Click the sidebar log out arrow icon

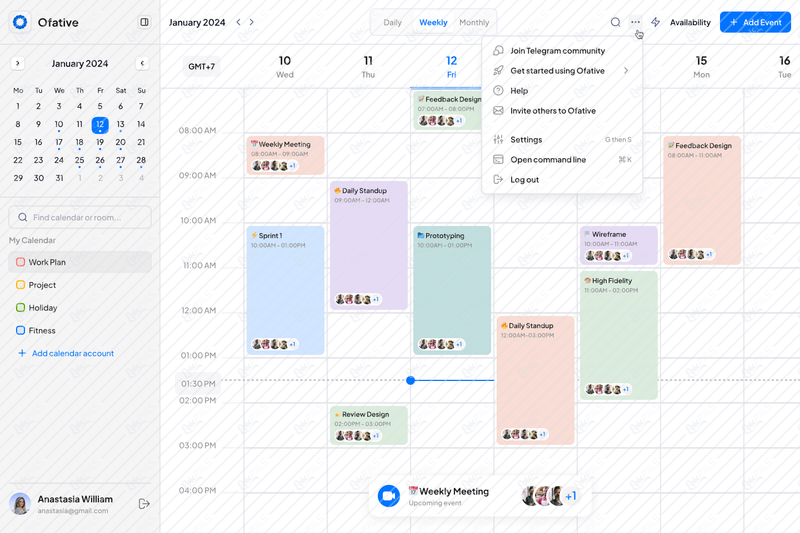144,504
